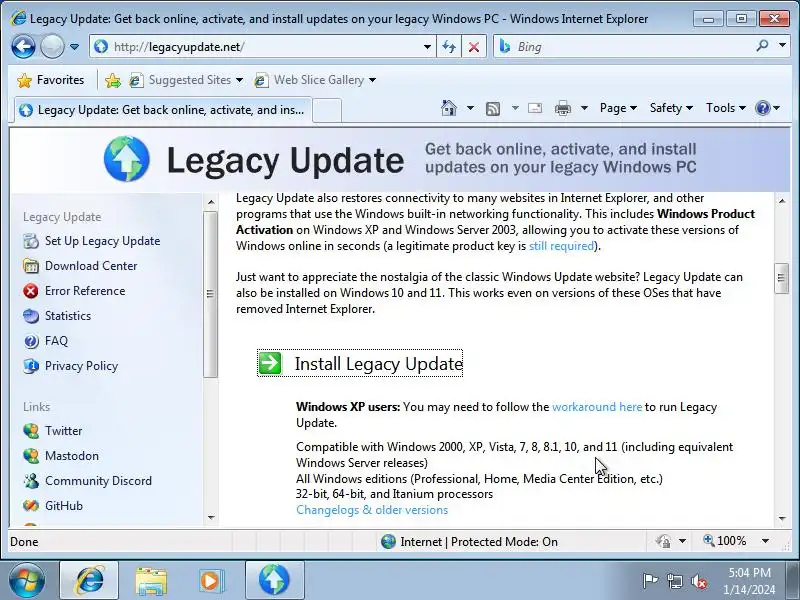Expand the Print dropdown arrow

click(x=585, y=108)
